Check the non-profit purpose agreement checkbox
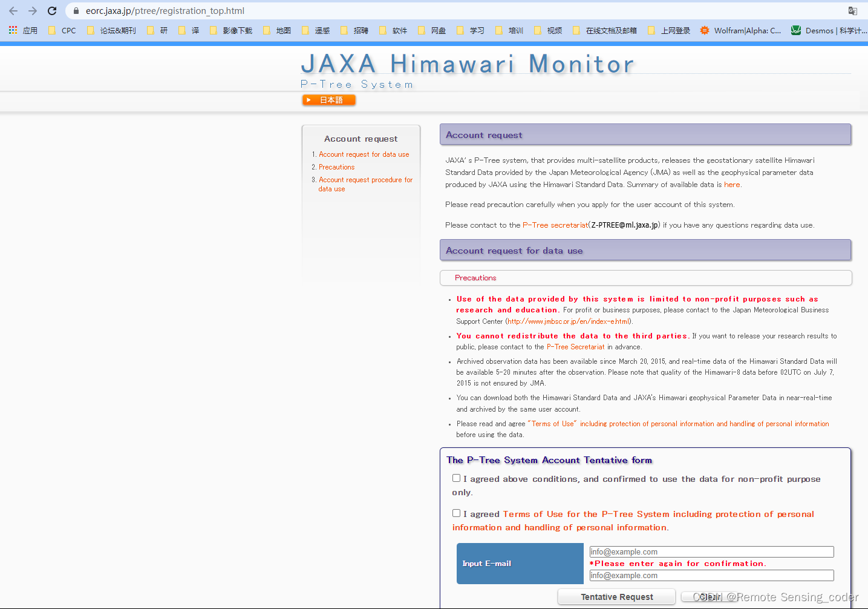868x609 pixels. point(457,478)
